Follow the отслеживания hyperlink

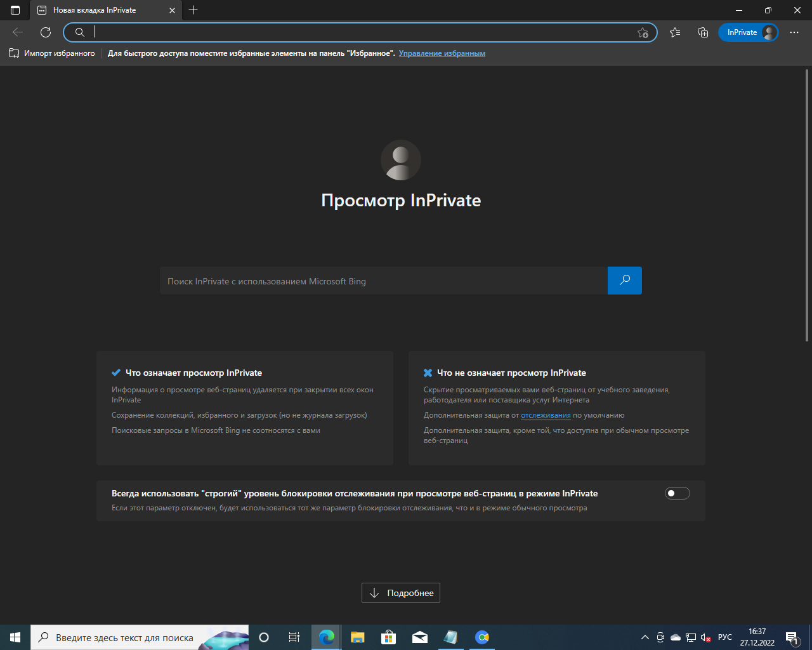[x=546, y=415]
